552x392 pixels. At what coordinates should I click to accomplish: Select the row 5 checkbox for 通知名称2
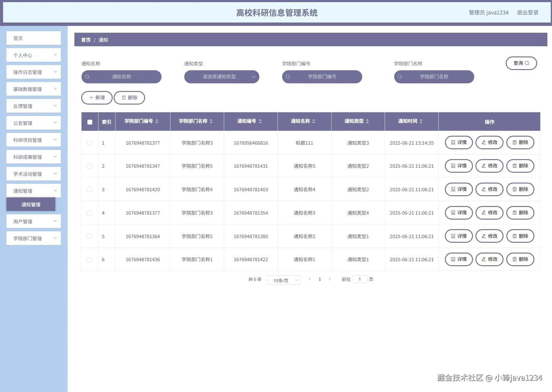pos(89,237)
